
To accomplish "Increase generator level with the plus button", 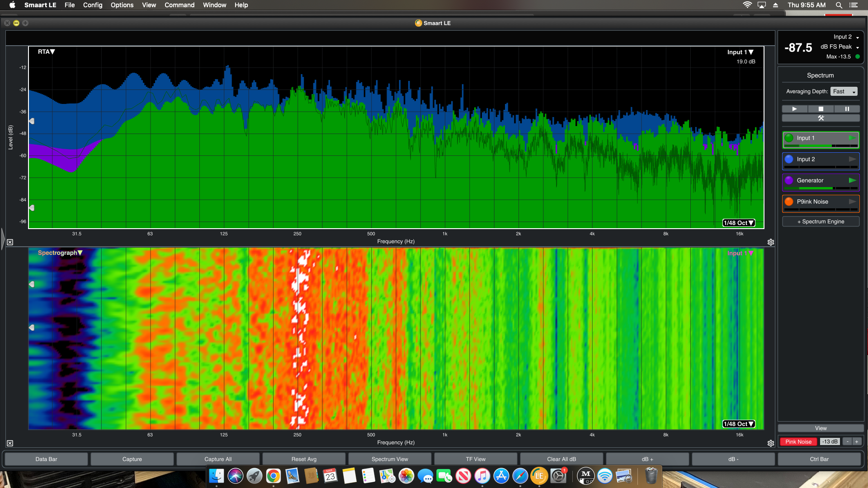I will tap(856, 441).
